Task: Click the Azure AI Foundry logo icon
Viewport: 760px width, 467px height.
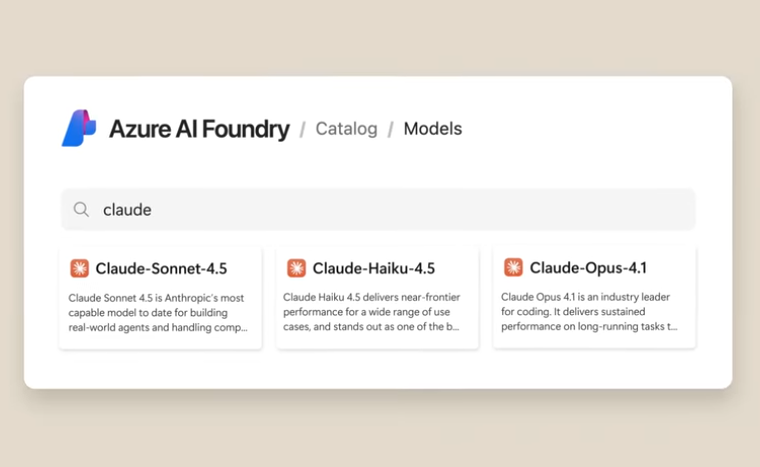Action: (x=79, y=129)
